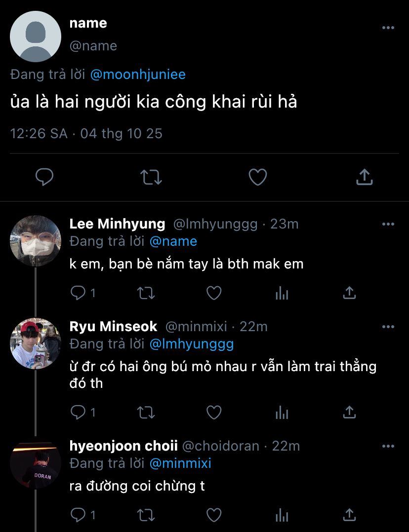The height and width of the screenshot is (532, 409).
Task: Retweet the main tweet
Action: tap(152, 177)
